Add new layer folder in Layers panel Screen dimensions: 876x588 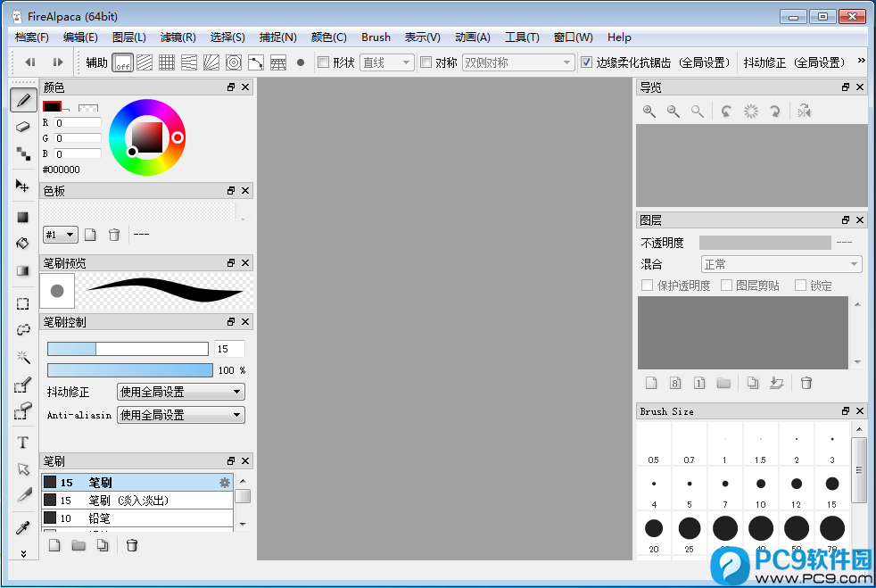(723, 383)
